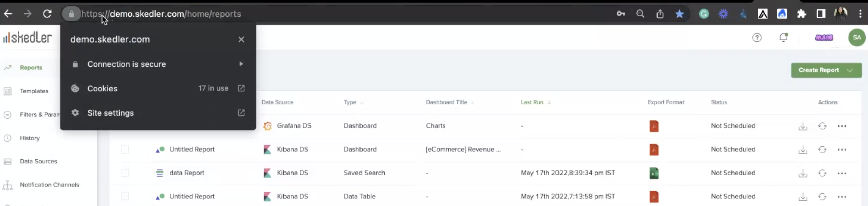Go back using browser back arrow
This screenshot has height=206, width=868.
8,14
